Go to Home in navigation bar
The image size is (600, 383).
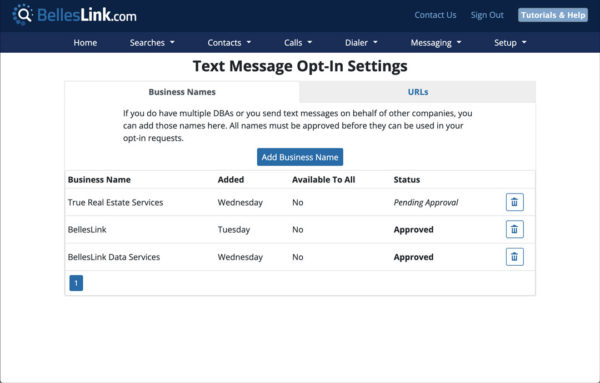85,42
